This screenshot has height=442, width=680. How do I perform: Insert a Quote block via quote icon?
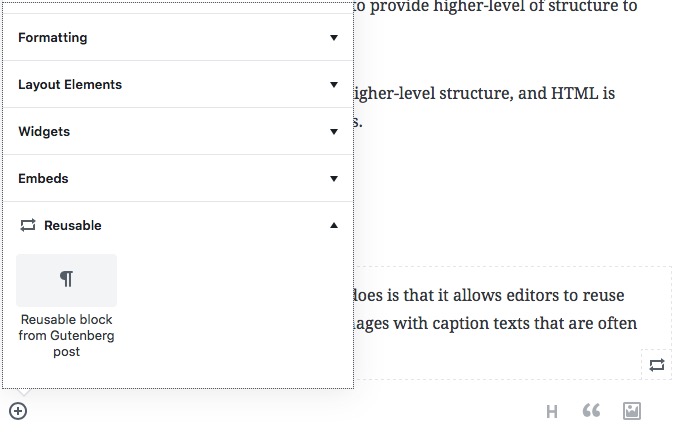592,410
